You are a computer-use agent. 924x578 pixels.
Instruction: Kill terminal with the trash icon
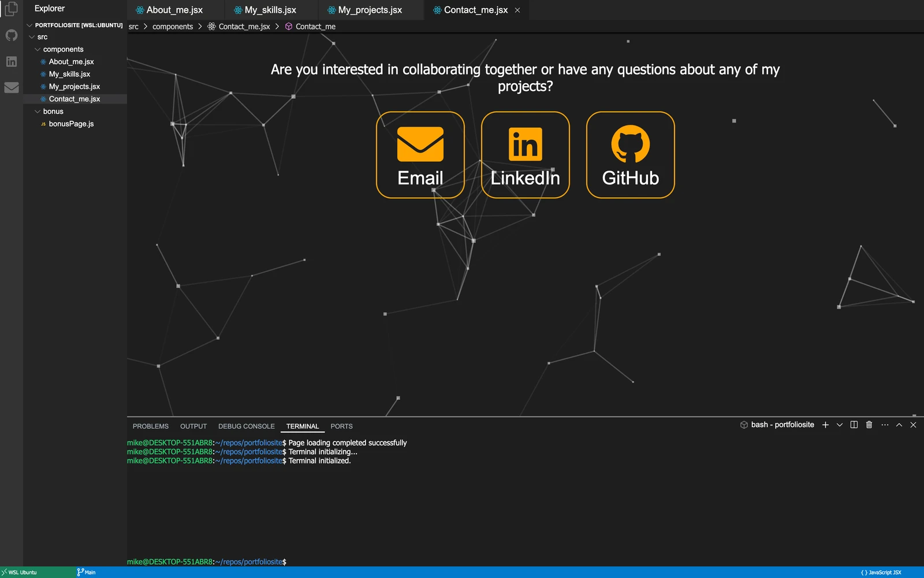point(869,425)
